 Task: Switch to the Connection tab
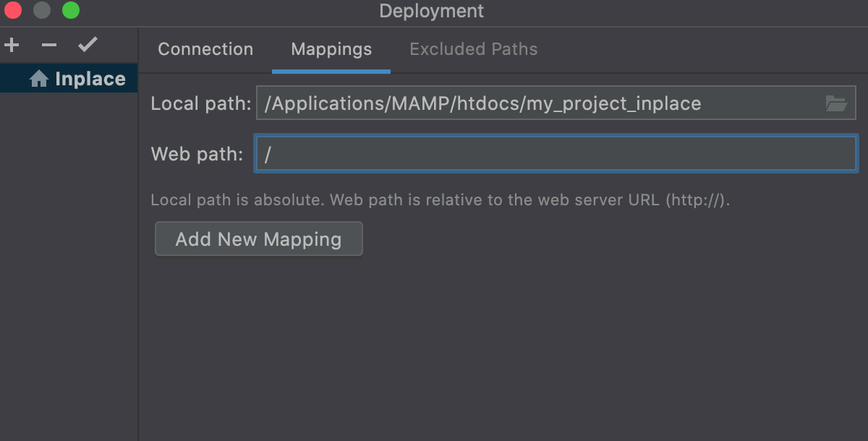pyautogui.click(x=205, y=49)
